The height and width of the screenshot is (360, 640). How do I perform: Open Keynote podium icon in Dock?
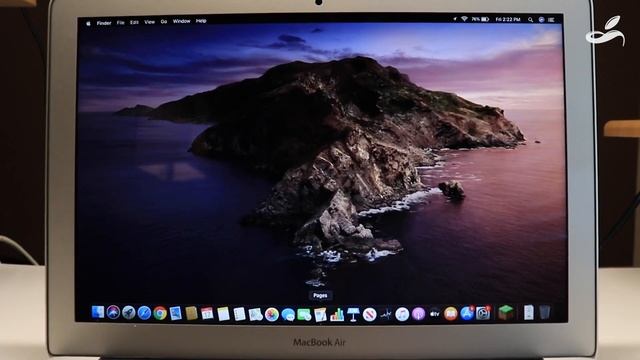(353, 315)
